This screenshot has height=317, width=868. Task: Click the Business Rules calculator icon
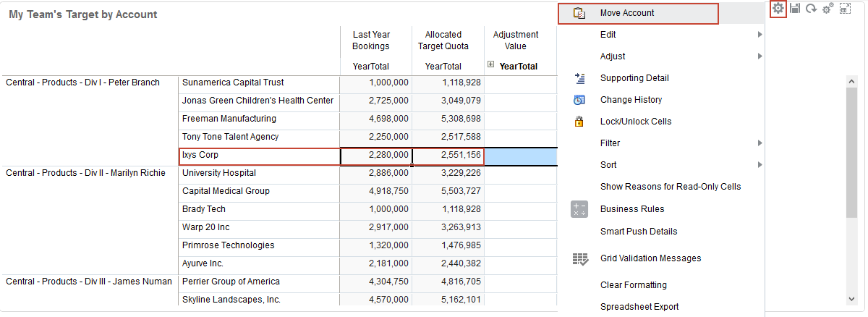pyautogui.click(x=579, y=209)
